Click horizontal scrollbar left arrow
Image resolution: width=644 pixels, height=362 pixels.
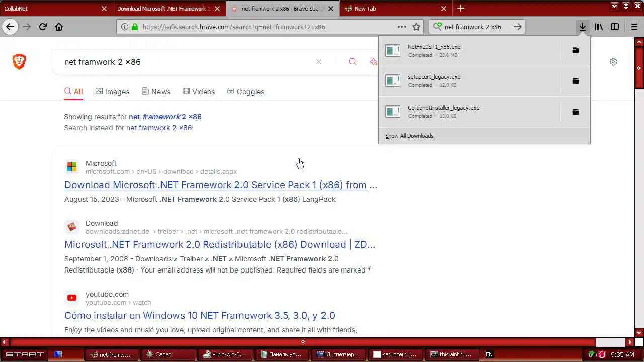(x=5, y=342)
